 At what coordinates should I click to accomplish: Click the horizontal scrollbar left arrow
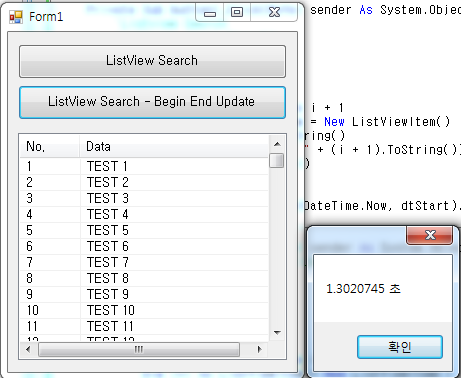point(28,349)
